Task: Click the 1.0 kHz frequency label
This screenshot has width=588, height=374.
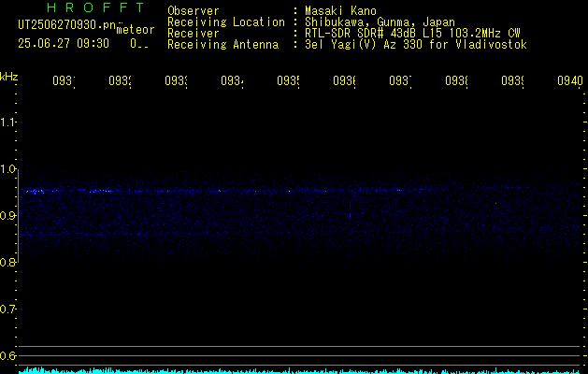Action: pyautogui.click(x=7, y=169)
